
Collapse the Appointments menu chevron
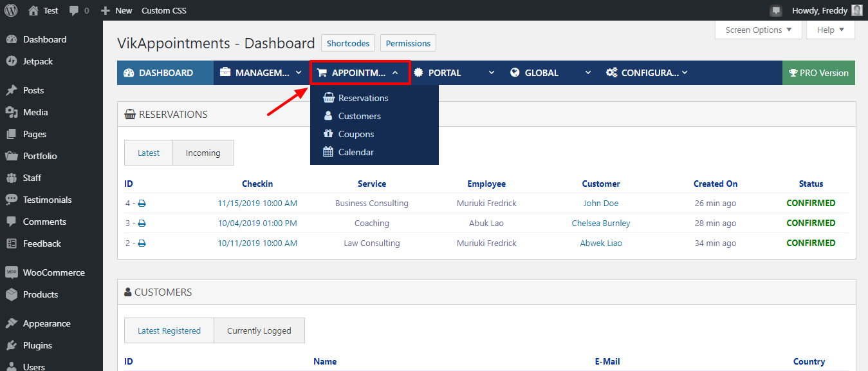point(395,73)
